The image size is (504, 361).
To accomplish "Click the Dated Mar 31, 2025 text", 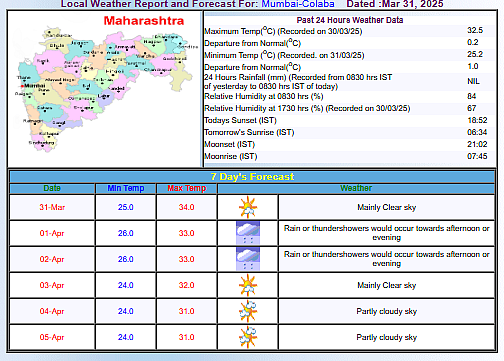I will (395, 4).
